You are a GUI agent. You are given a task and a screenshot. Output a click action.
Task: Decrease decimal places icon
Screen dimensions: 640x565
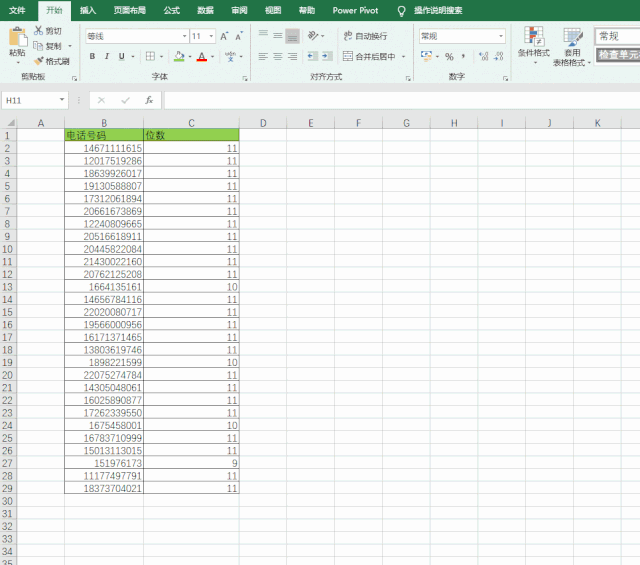coord(498,56)
